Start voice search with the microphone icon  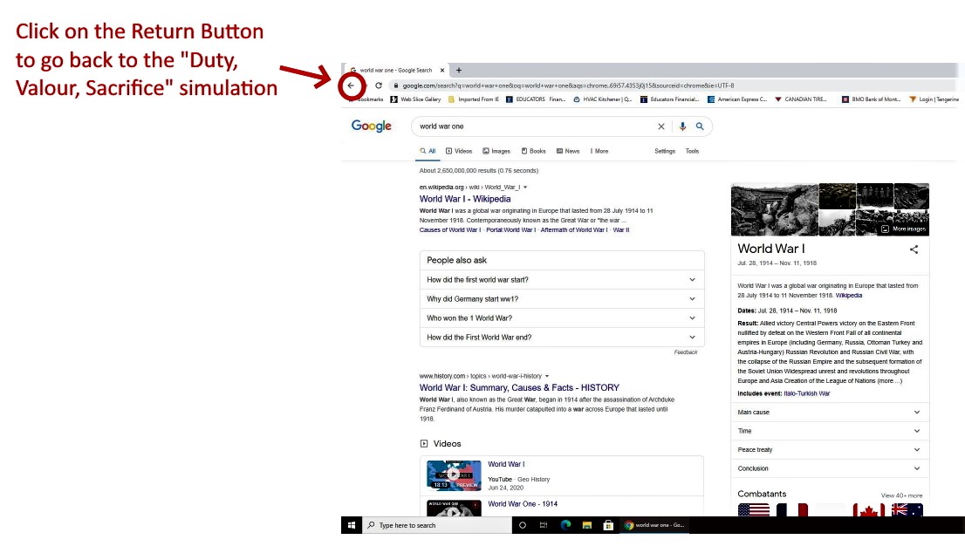(x=682, y=126)
